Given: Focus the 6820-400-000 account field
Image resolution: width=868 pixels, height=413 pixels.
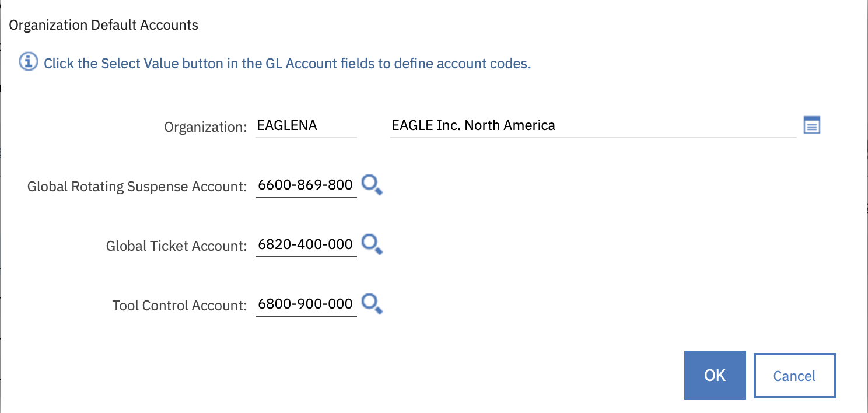Looking at the screenshot, I should 306,245.
